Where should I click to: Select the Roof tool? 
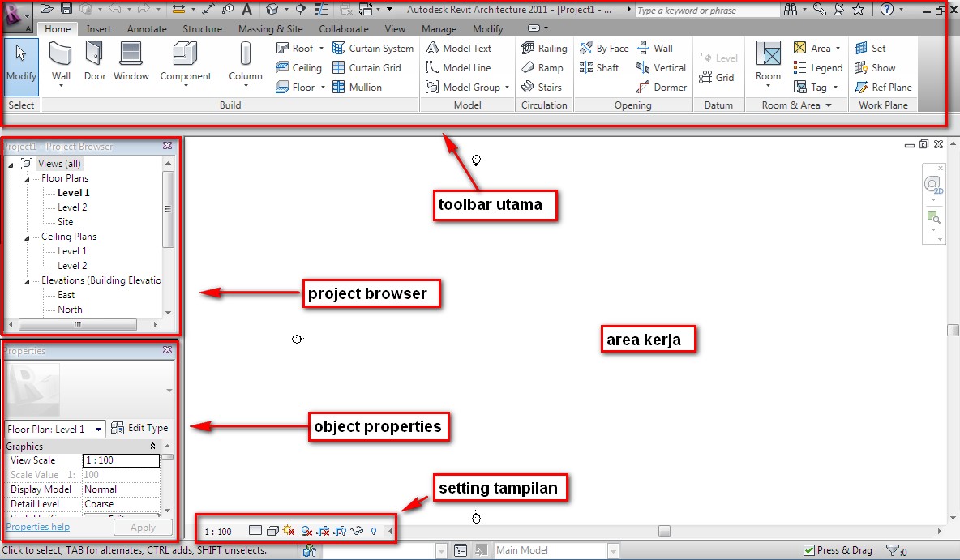pyautogui.click(x=298, y=49)
